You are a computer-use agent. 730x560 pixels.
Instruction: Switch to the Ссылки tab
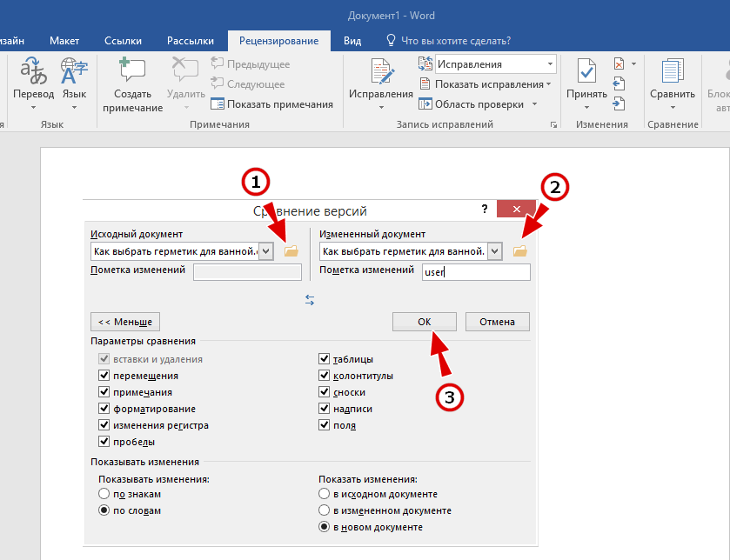(123, 41)
